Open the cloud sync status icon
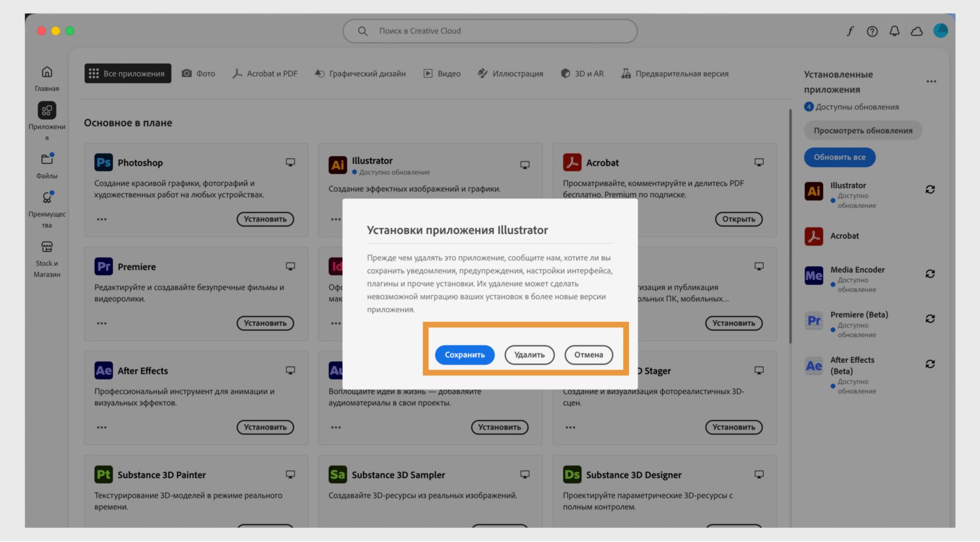This screenshot has height=542, width=980. pos(917,31)
